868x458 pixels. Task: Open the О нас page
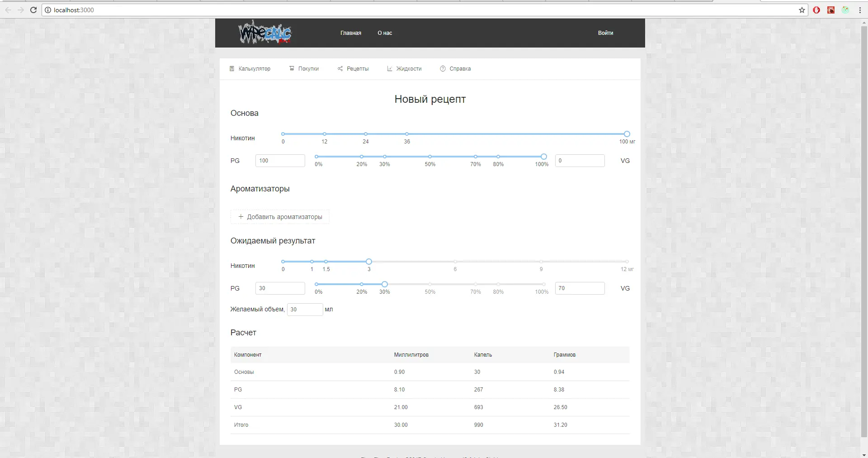(x=385, y=33)
